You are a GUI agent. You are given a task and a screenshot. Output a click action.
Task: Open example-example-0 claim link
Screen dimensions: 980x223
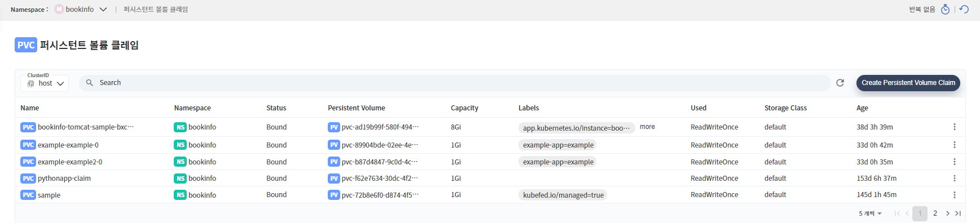[68, 145]
